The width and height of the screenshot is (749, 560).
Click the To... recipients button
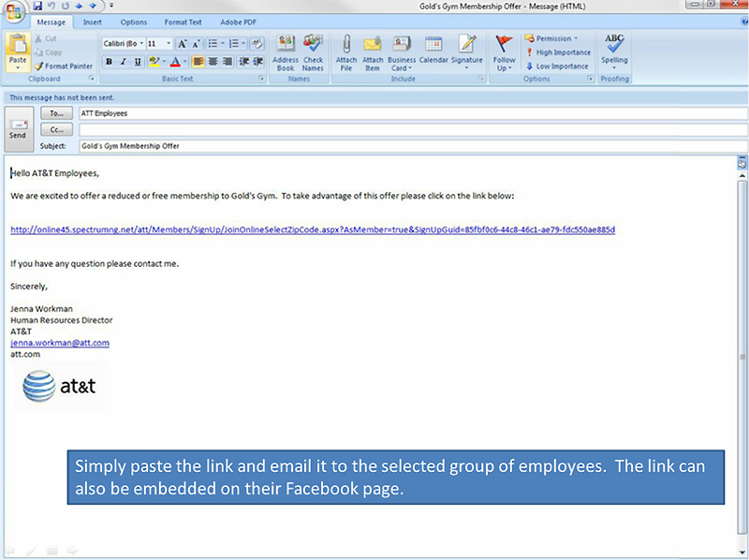[56, 113]
